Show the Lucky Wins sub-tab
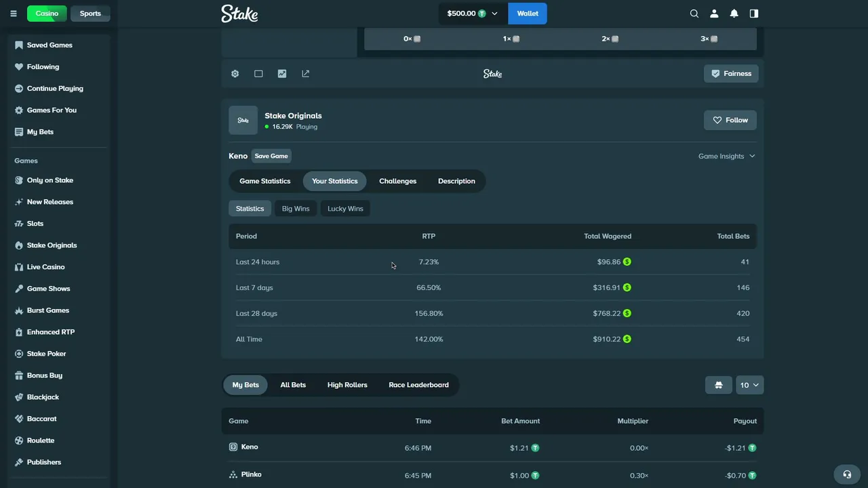Image resolution: width=868 pixels, height=488 pixels. pos(345,209)
